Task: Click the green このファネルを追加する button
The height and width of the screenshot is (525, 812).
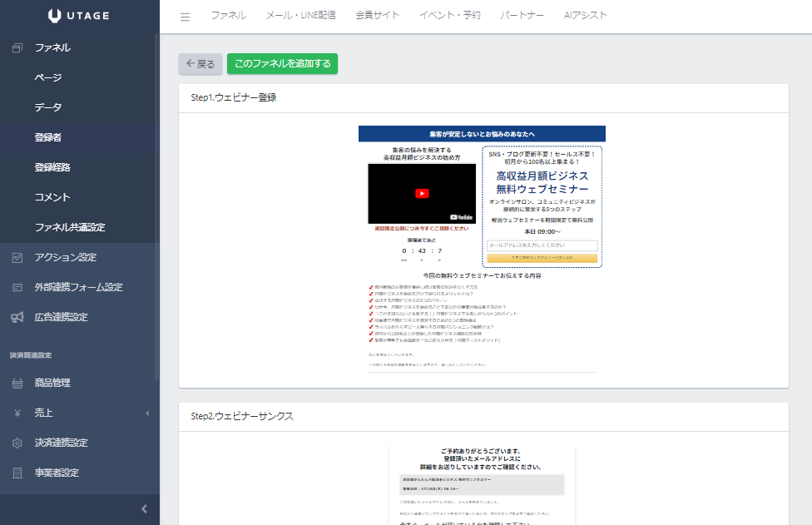Action: click(x=282, y=63)
